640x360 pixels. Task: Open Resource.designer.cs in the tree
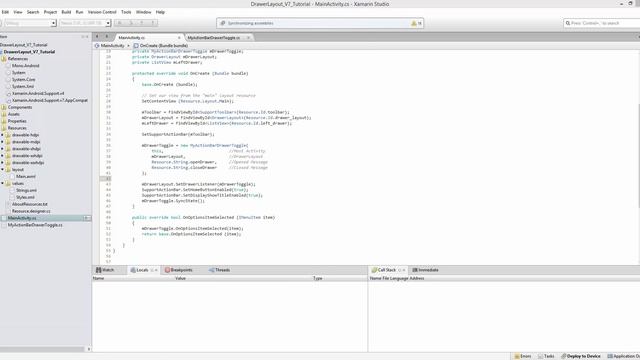click(31, 211)
